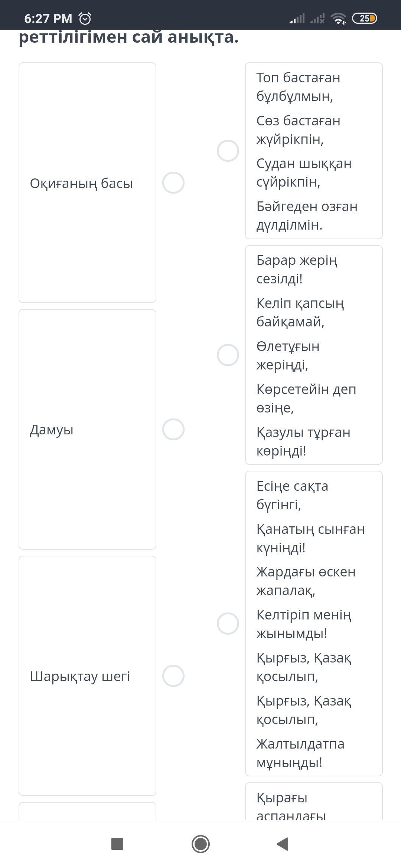Tap the first signal strength bars icon

[x=297, y=18]
